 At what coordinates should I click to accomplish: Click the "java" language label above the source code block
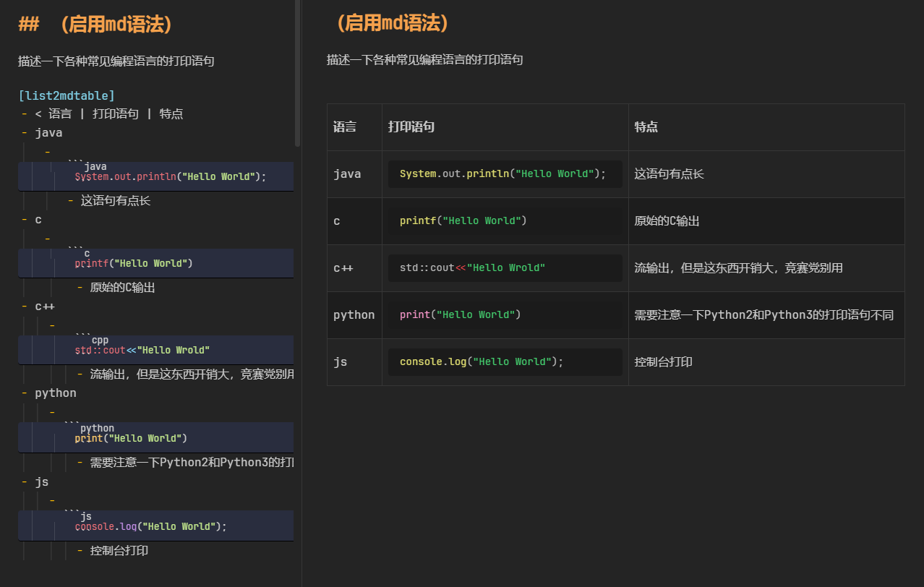95,166
